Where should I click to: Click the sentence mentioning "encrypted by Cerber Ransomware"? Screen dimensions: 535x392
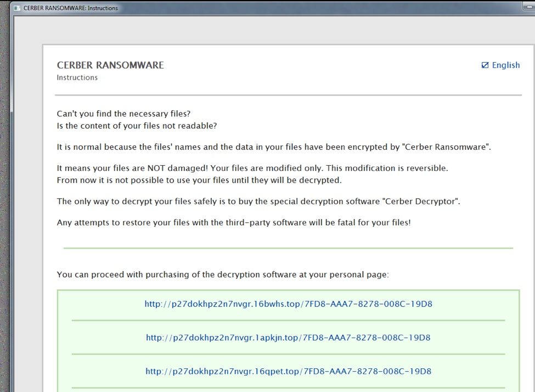click(x=274, y=147)
